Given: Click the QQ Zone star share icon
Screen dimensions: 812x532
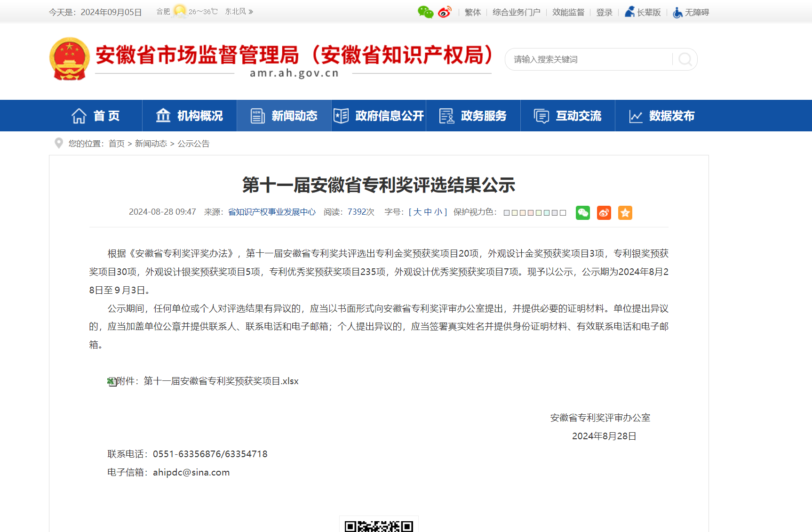Looking at the screenshot, I should point(625,213).
